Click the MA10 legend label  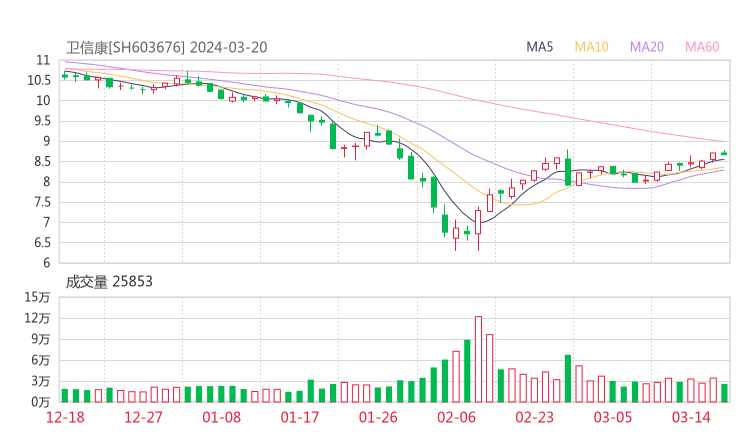[591, 47]
